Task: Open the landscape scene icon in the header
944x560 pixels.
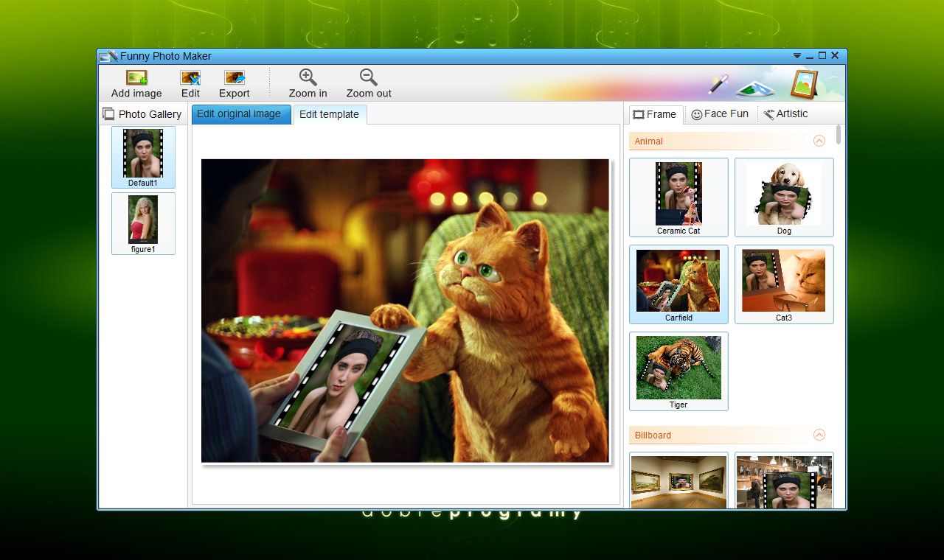Action: (755, 85)
